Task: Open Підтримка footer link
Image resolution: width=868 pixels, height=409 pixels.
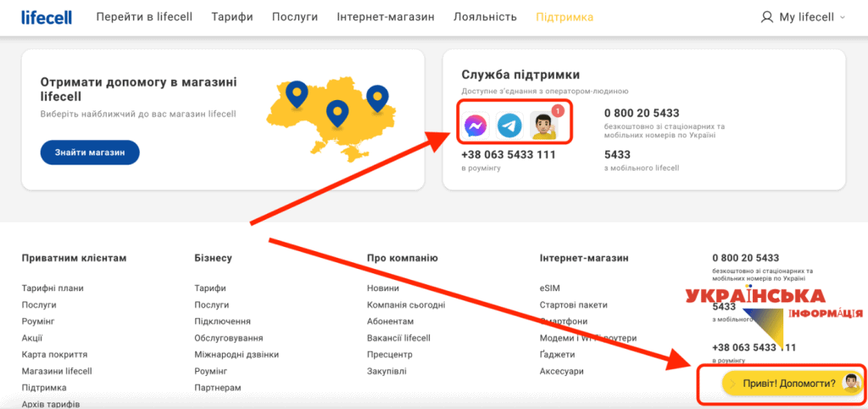Action: tap(44, 388)
